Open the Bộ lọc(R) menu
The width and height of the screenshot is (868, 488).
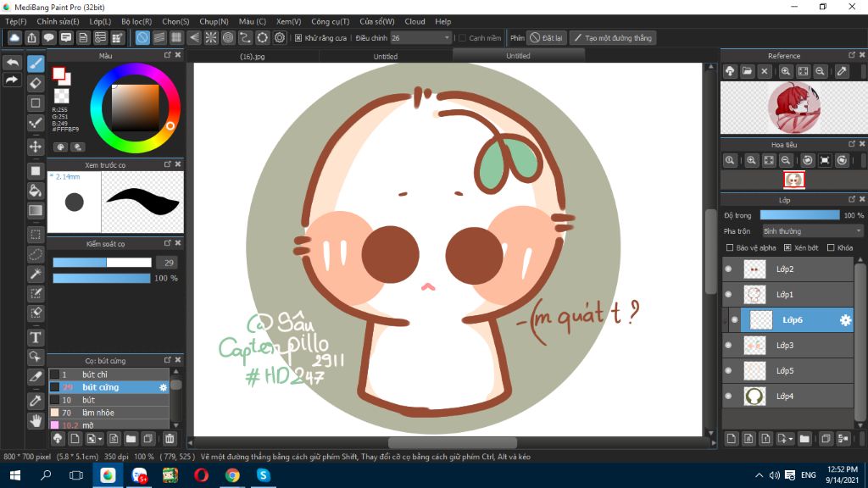point(136,21)
